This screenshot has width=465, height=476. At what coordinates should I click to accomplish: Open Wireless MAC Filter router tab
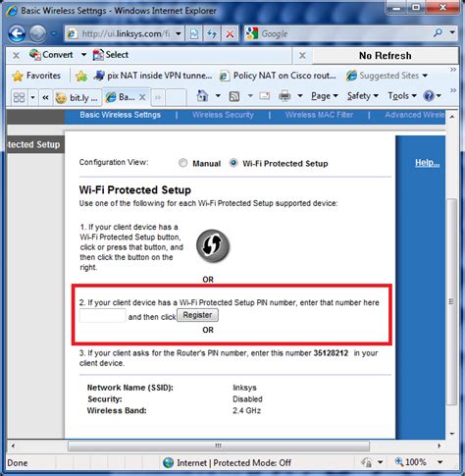[x=319, y=115]
